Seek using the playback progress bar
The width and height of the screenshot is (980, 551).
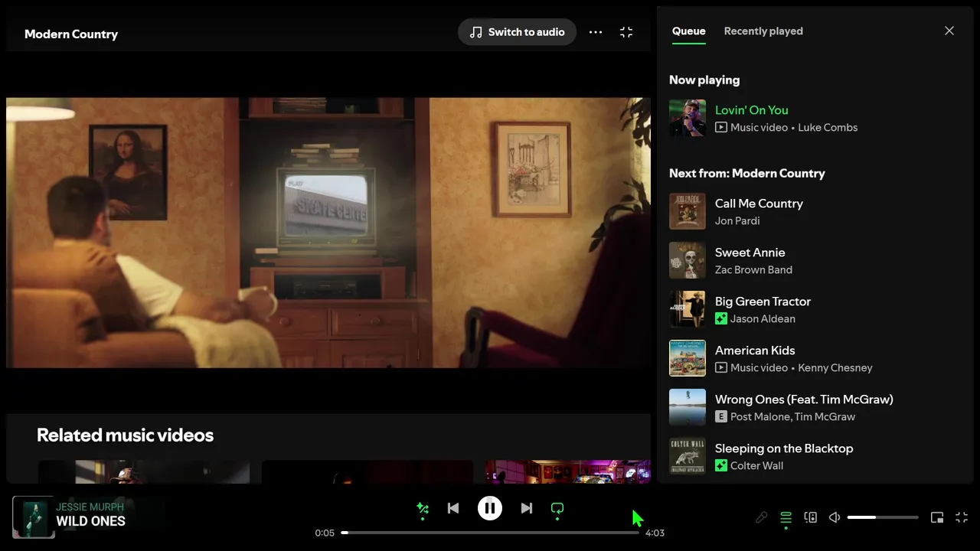click(490, 533)
